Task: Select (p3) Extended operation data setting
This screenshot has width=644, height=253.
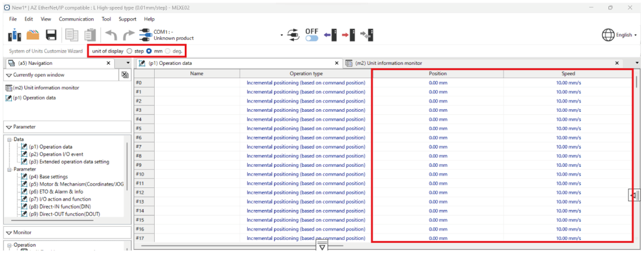Action: 69,162
